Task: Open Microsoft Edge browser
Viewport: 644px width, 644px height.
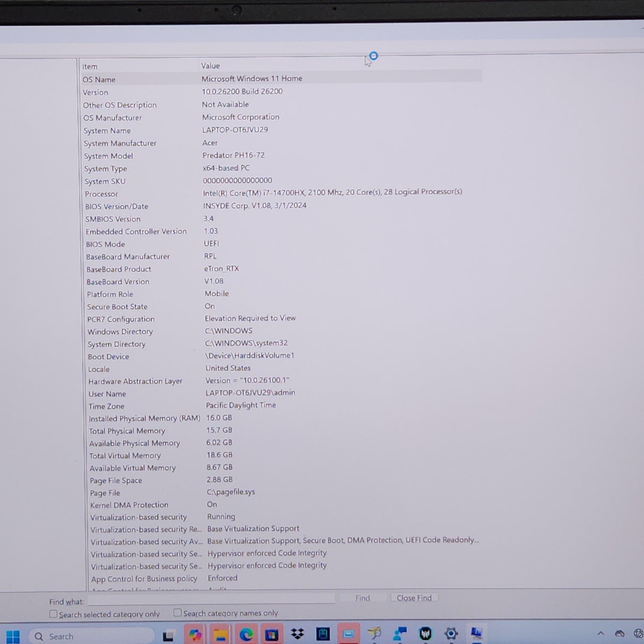Action: tap(246, 634)
